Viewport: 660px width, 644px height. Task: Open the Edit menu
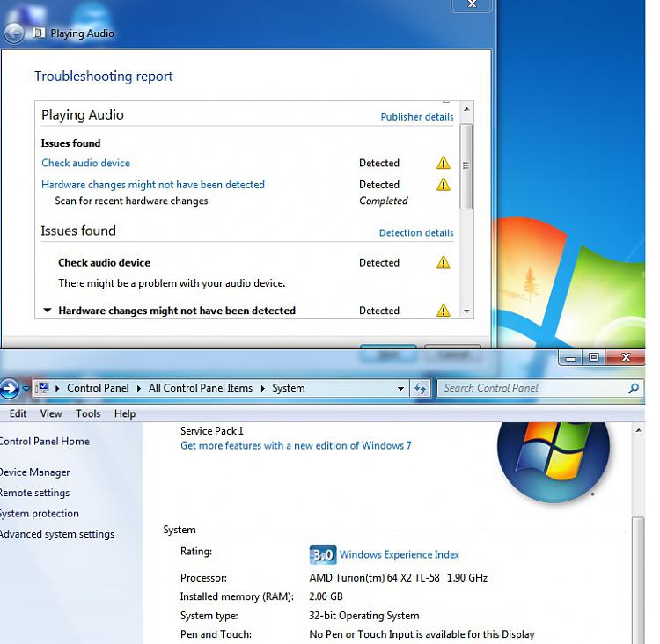(18, 413)
